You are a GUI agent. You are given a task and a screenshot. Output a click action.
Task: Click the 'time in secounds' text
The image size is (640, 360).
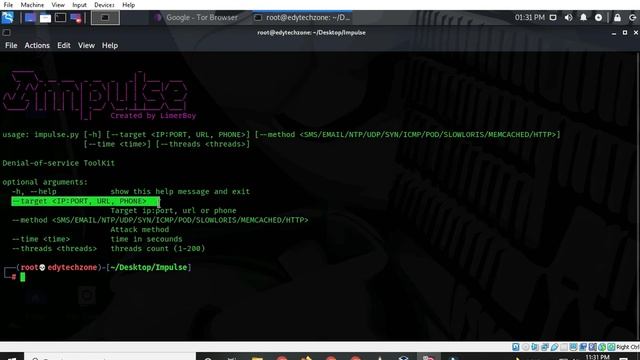[146, 239]
